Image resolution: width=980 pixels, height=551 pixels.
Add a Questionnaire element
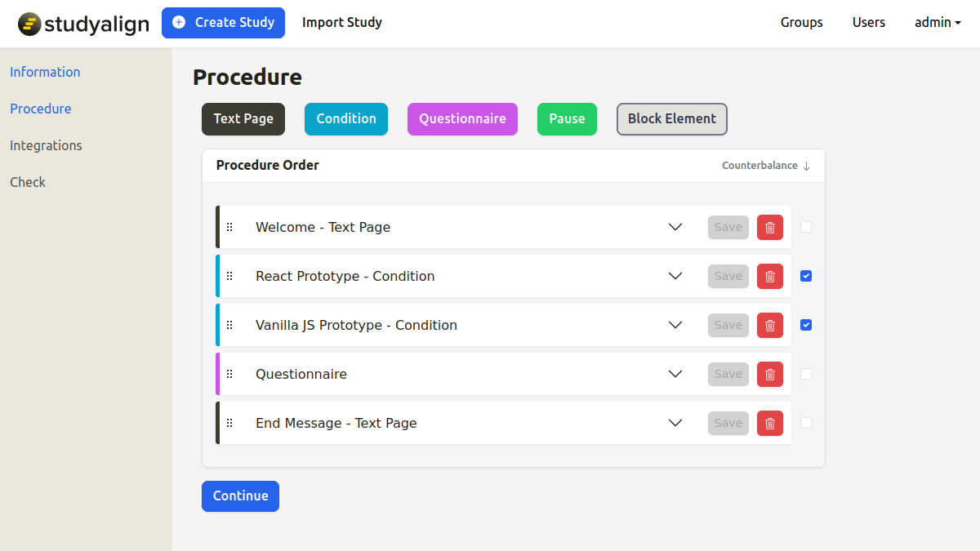(462, 119)
